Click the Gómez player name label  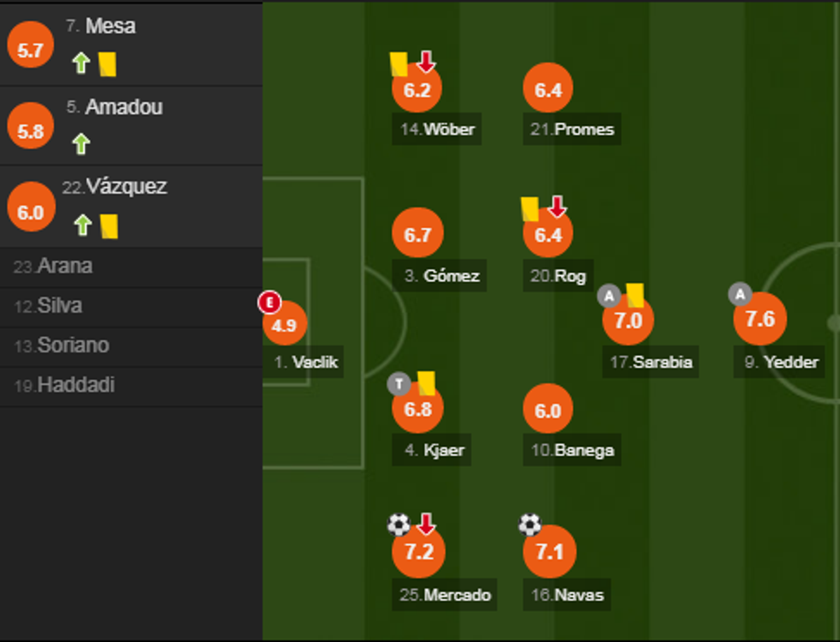point(438,276)
